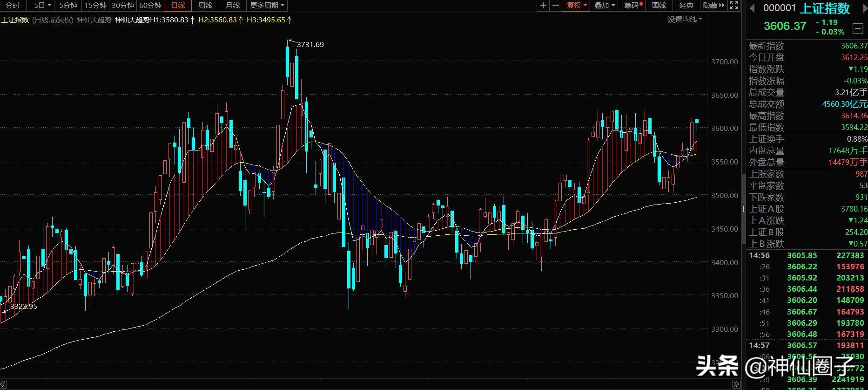
Task: Toggle fullscreen chart view icon
Action: [x=734, y=6]
